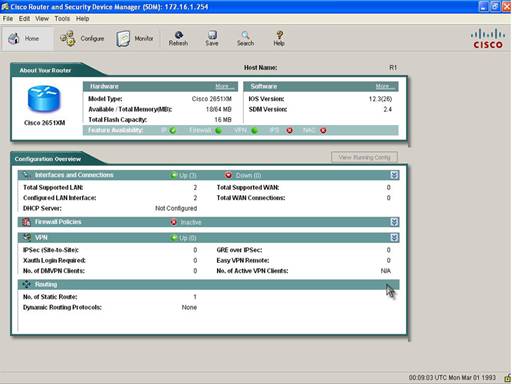Open the Tools menu
The width and height of the screenshot is (512, 384).
click(x=62, y=19)
